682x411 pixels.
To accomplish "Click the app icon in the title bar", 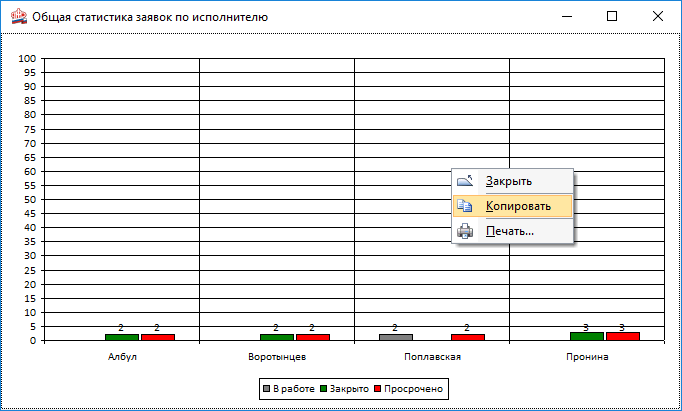I will click(x=18, y=16).
